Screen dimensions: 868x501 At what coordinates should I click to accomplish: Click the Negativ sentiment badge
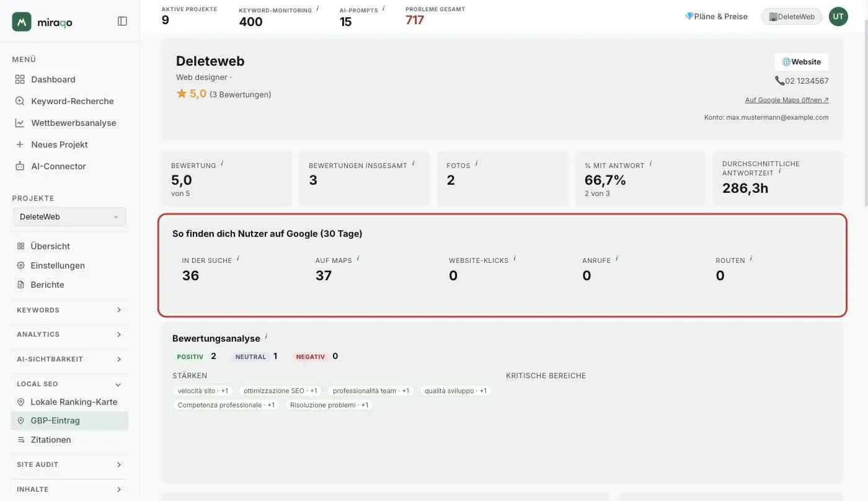[311, 357]
